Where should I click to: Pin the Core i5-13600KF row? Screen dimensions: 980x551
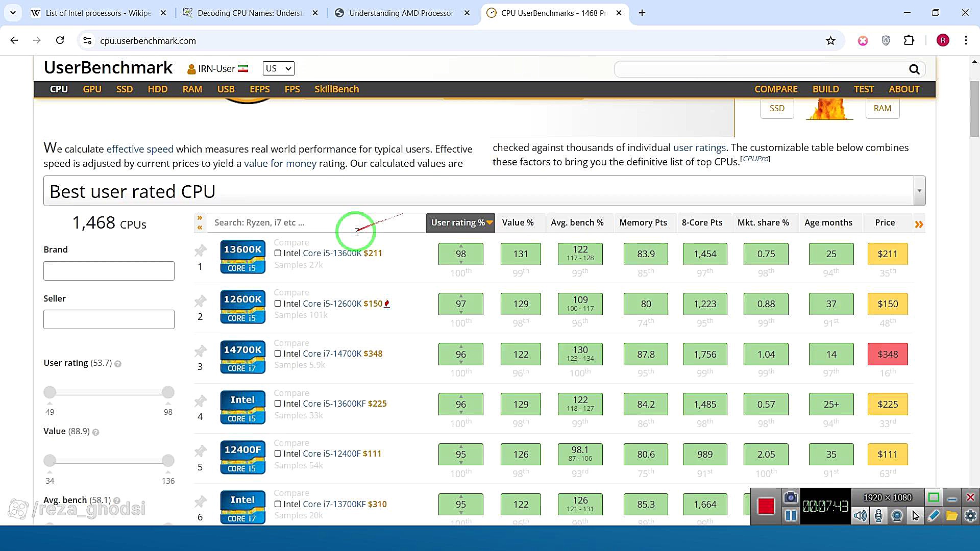coord(200,401)
